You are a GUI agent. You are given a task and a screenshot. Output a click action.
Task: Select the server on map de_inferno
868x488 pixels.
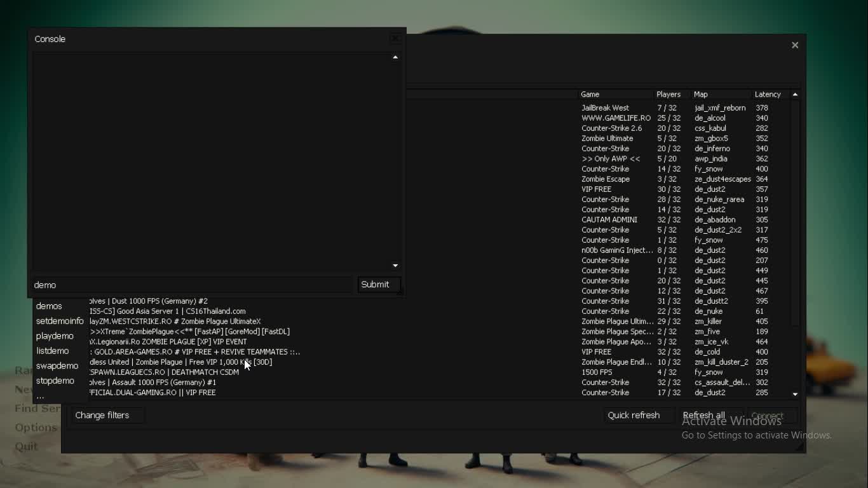point(598,149)
